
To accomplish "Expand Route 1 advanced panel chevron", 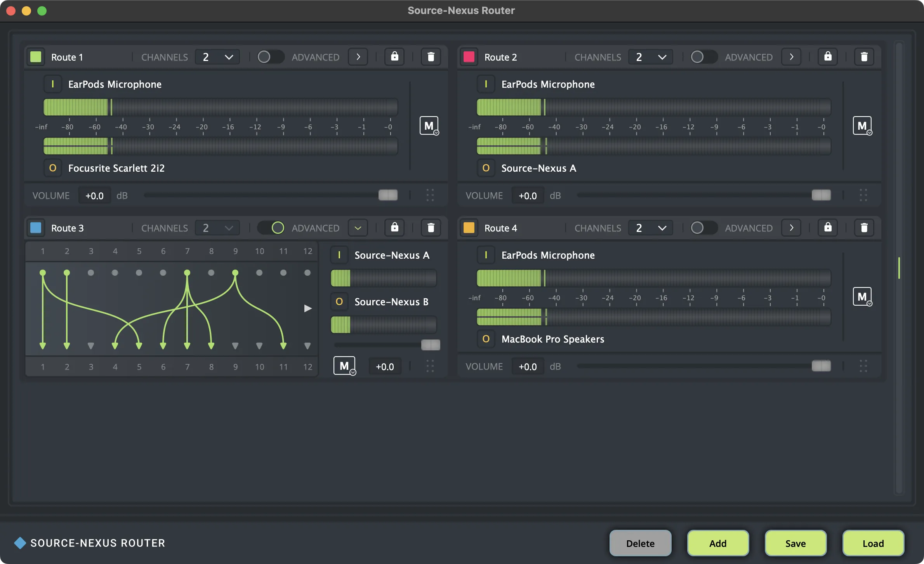I will click(358, 57).
